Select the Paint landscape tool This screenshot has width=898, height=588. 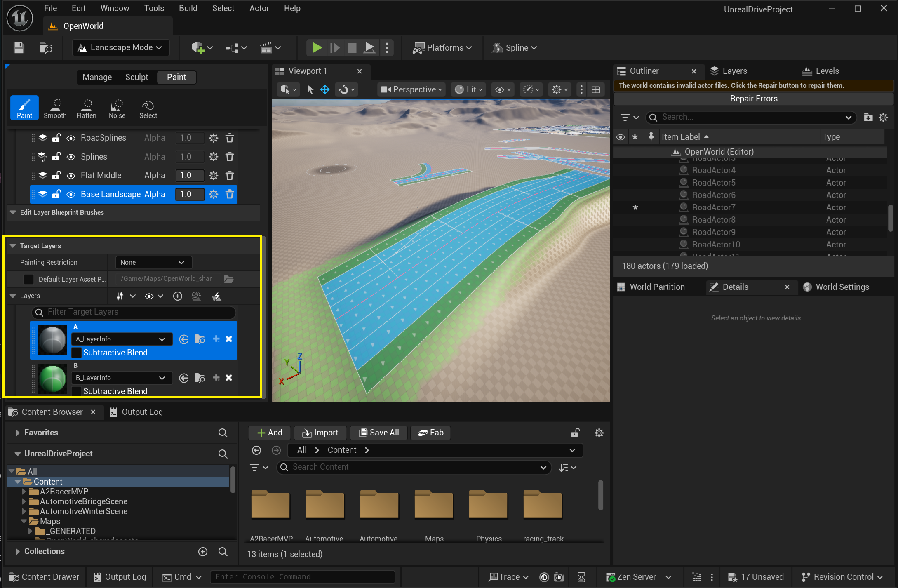[x=24, y=108]
